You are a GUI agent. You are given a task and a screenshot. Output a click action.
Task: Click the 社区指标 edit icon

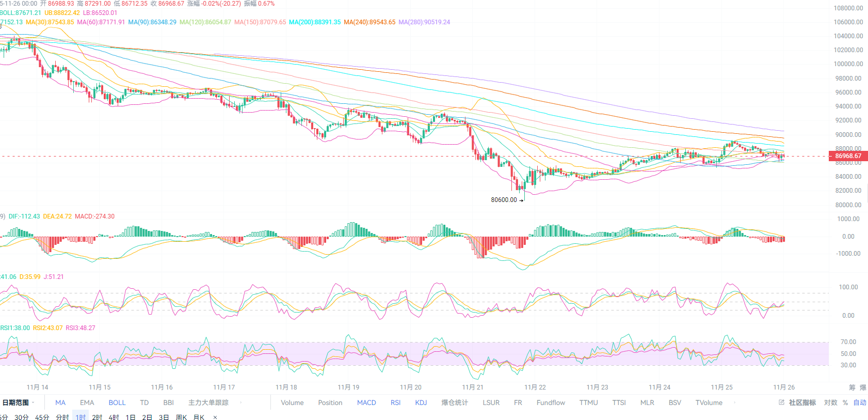click(781, 402)
